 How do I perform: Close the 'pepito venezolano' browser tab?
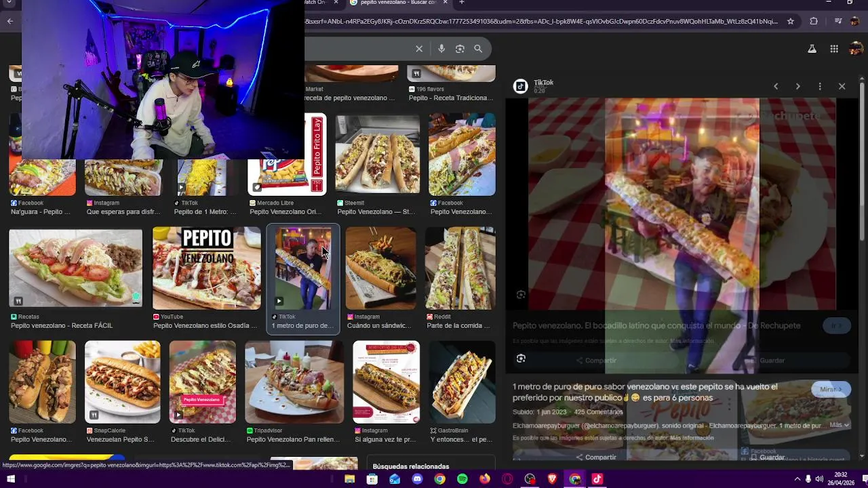tap(446, 2)
